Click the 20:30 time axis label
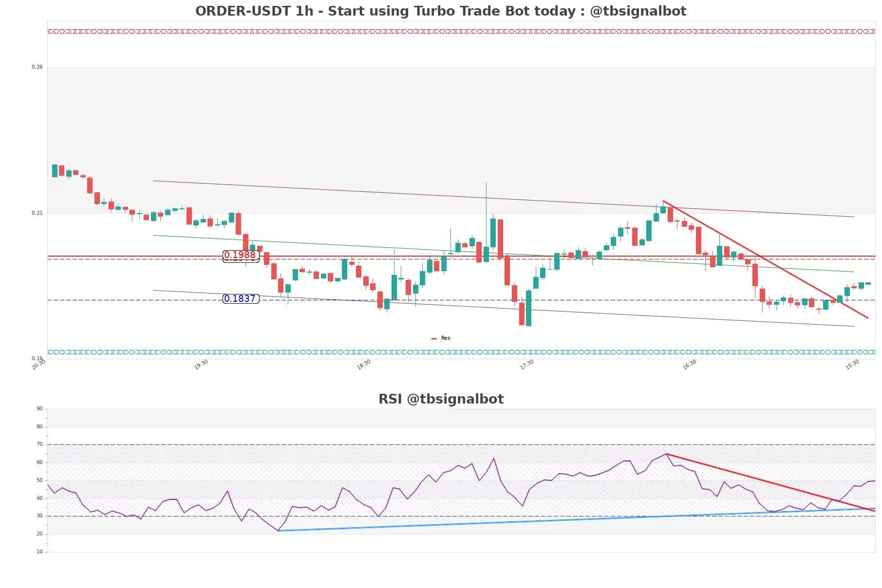This screenshot has width=882, height=588. coord(38,365)
